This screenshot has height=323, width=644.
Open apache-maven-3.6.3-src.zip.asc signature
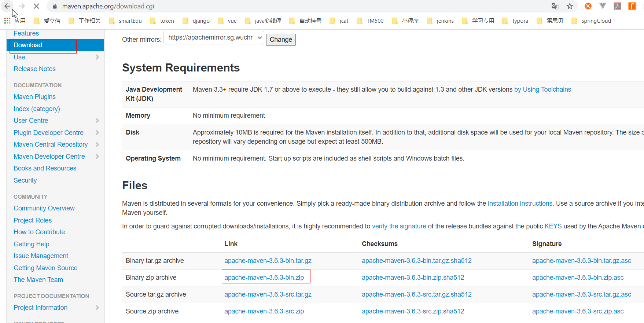click(578, 311)
